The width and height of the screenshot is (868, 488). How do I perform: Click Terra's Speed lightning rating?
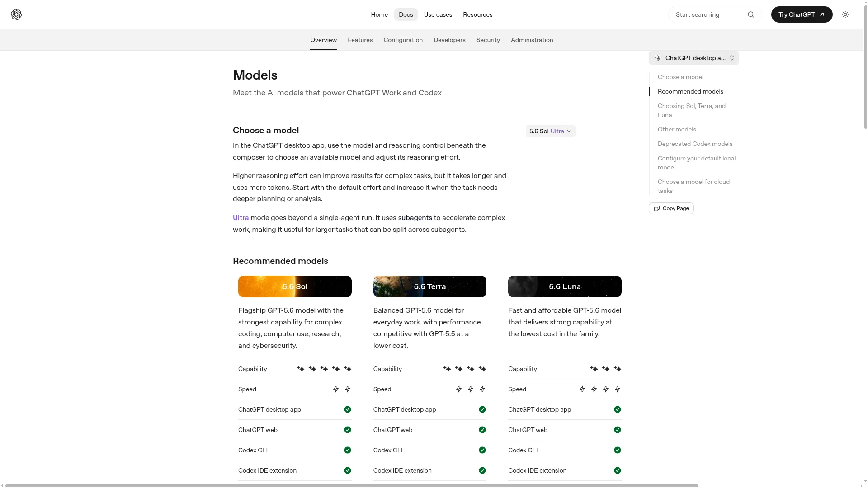(x=471, y=389)
